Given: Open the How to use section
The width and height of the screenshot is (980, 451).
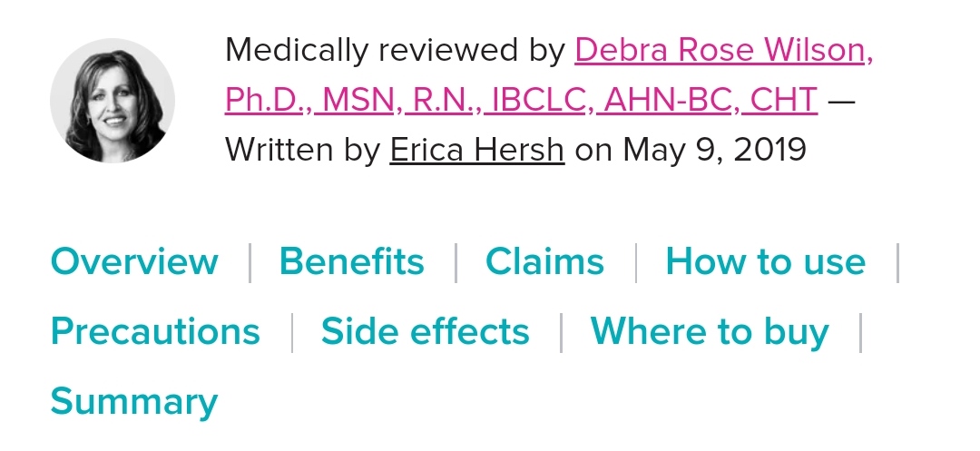Looking at the screenshot, I should [x=765, y=262].
